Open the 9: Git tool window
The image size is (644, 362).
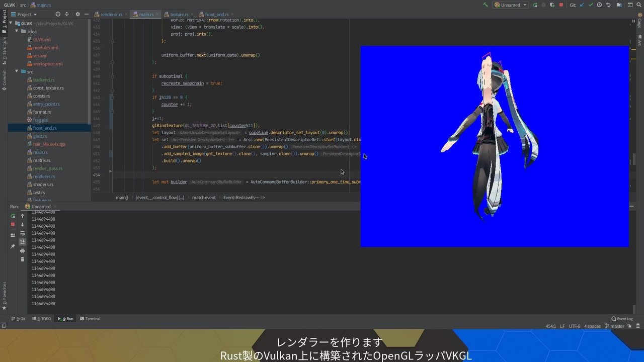18,319
